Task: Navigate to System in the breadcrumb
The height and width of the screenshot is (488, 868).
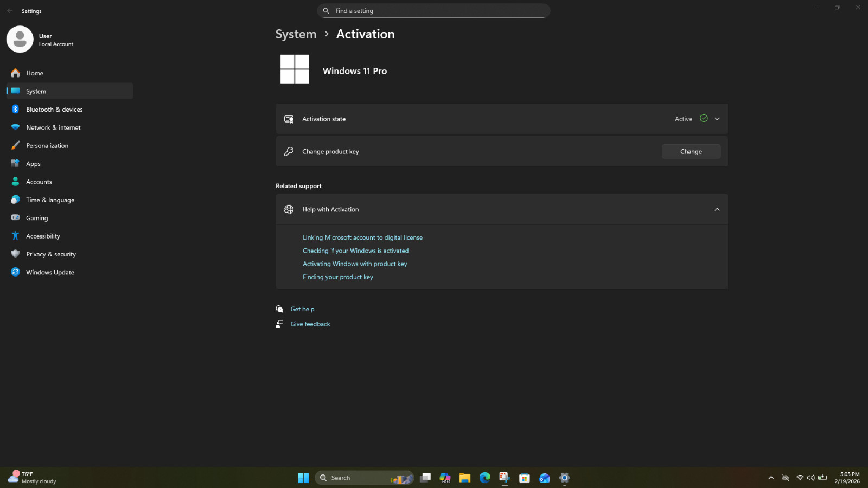Action: click(x=296, y=34)
